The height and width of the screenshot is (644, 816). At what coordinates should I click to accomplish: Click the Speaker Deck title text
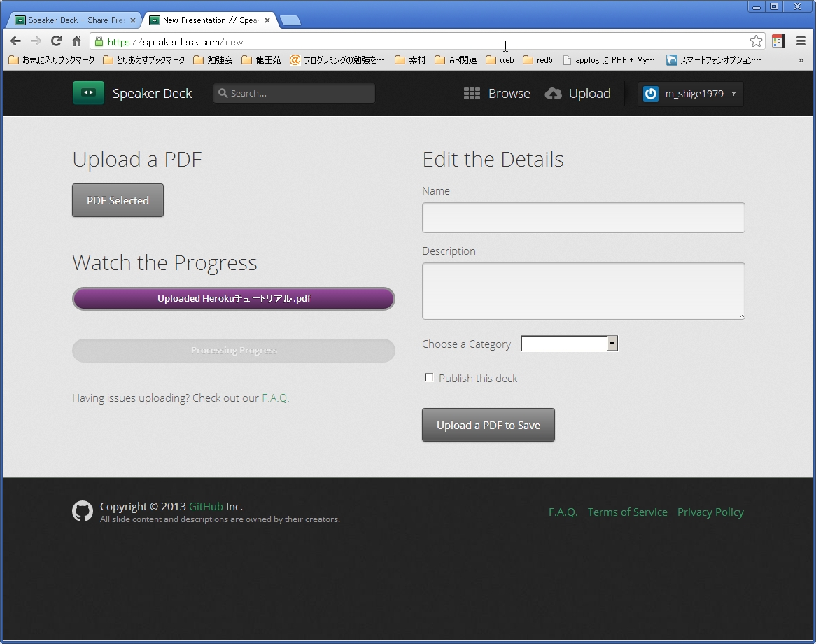coord(152,93)
